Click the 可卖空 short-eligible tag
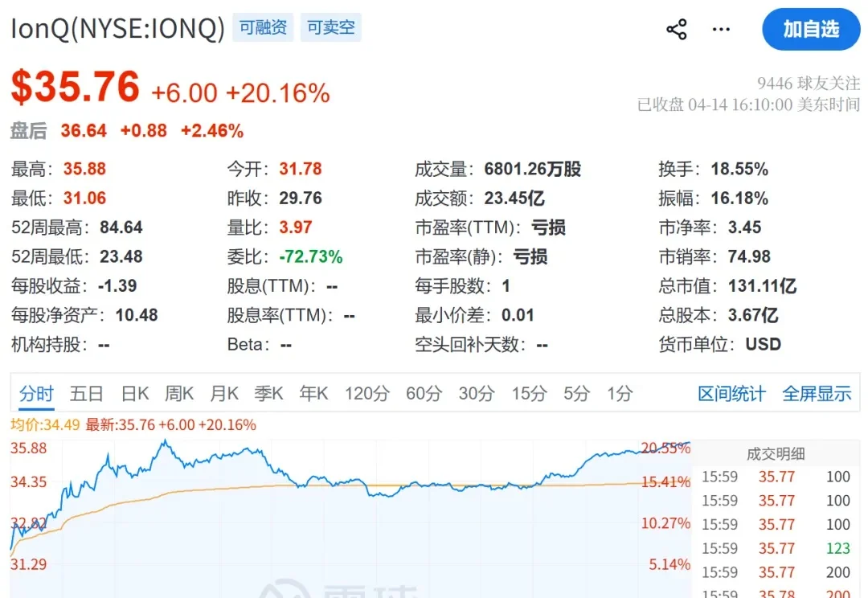 pos(330,27)
